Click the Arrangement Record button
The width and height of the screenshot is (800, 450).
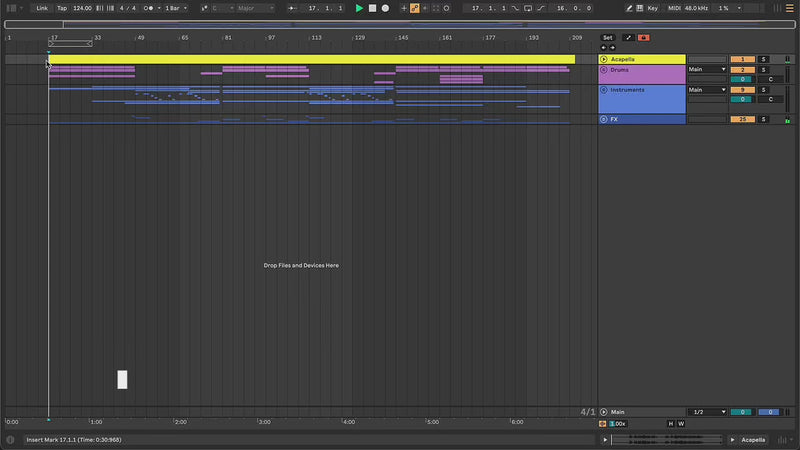[385, 8]
